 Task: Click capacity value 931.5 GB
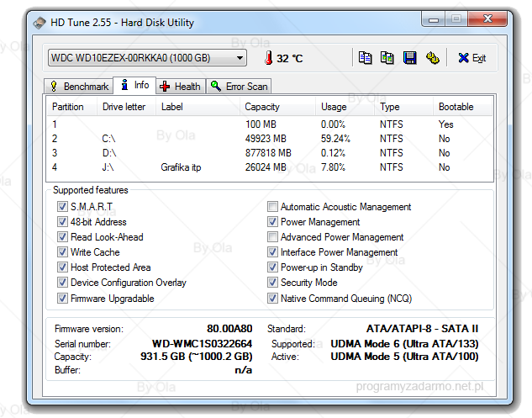(197, 357)
